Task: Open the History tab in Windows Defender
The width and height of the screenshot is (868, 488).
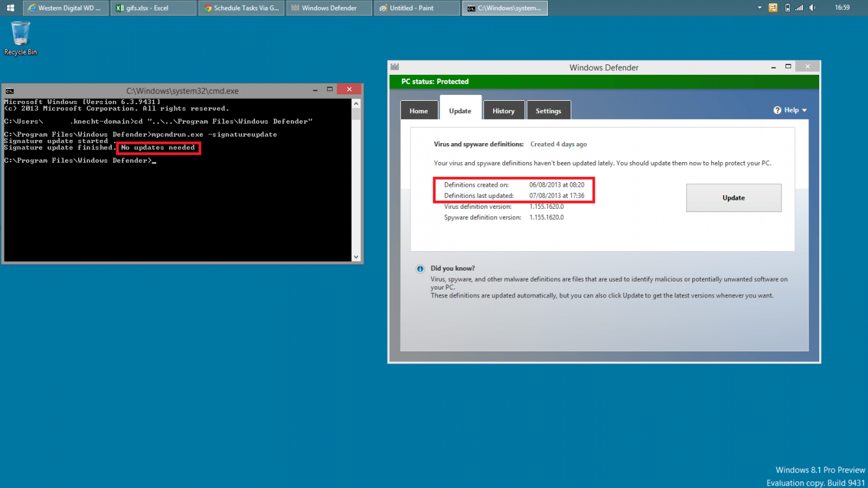Action: (504, 111)
